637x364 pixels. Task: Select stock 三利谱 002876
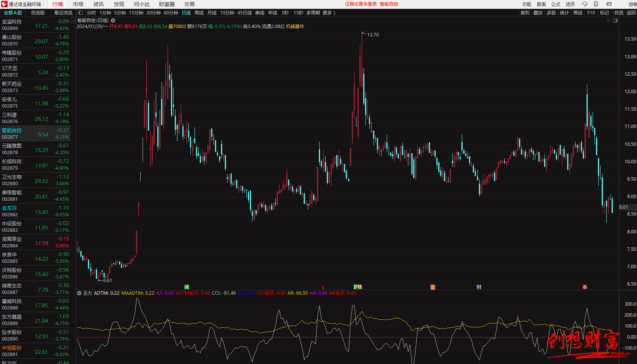(35, 118)
